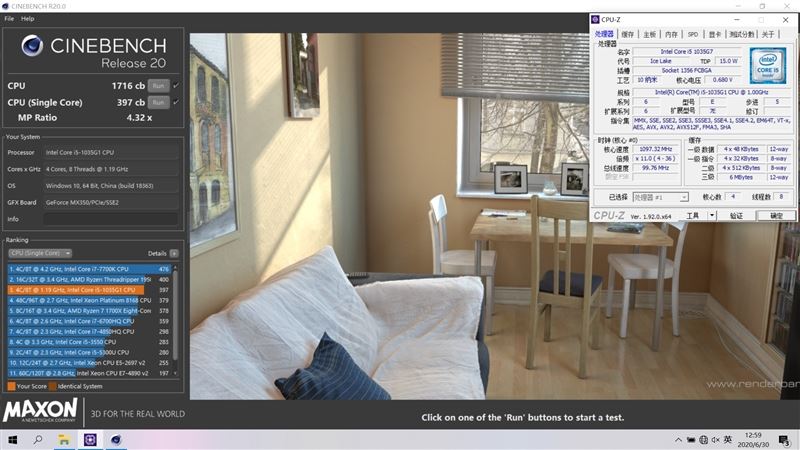Click the Cinebench title bar icon
The width and height of the screenshot is (800, 450).
pos(5,6)
